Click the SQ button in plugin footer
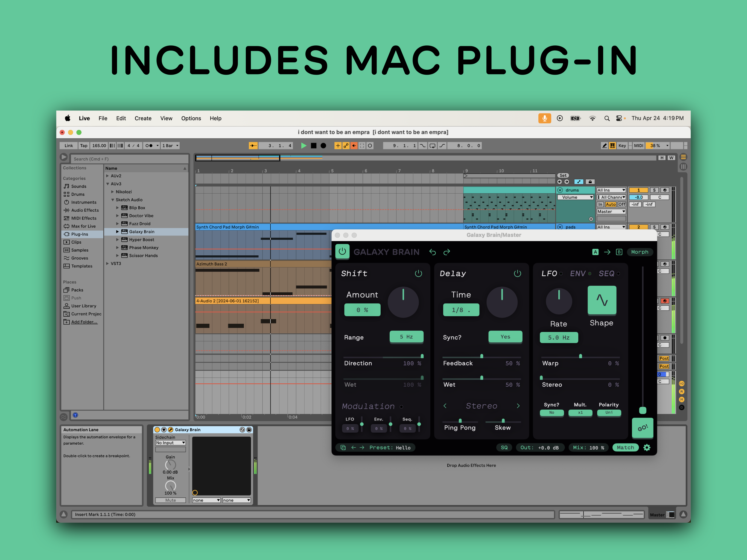The image size is (747, 560). [504, 448]
